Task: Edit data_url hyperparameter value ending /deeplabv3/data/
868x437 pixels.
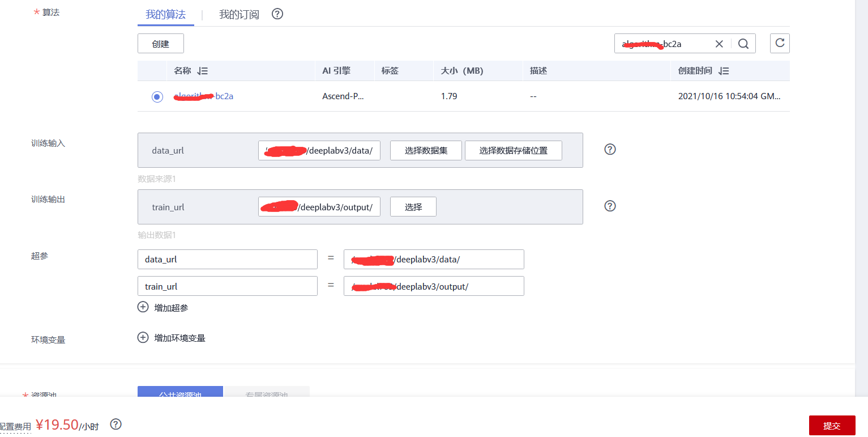Action: (x=434, y=259)
